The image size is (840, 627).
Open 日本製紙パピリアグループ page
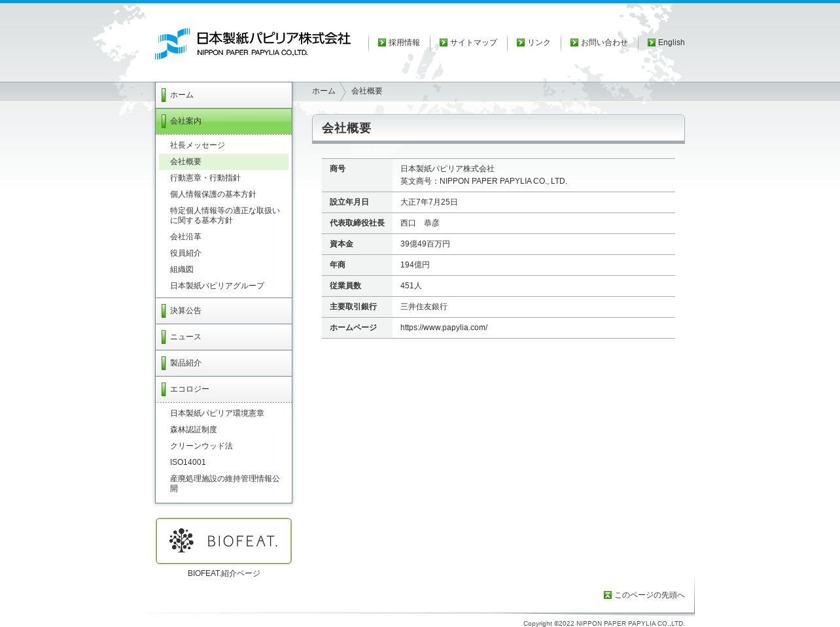click(x=217, y=286)
